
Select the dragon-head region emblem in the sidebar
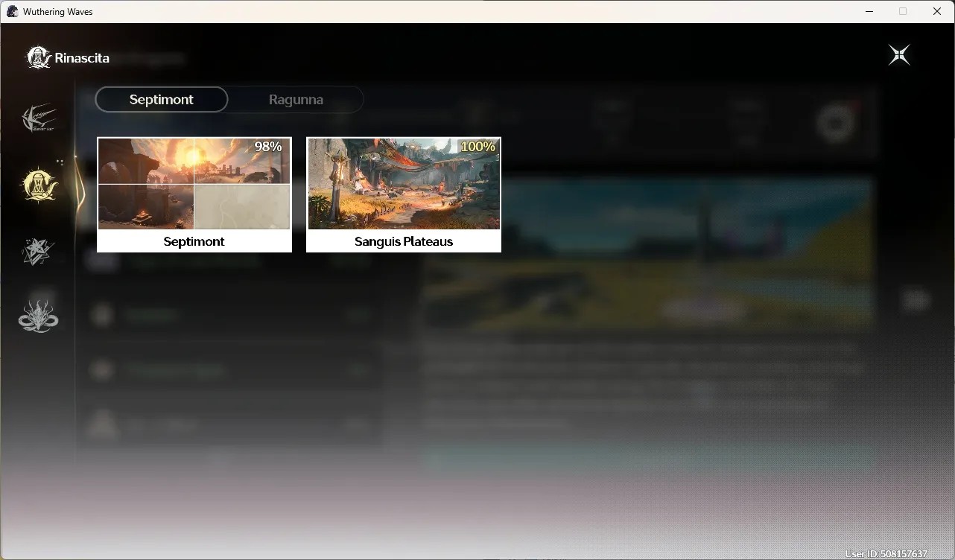[39, 316]
